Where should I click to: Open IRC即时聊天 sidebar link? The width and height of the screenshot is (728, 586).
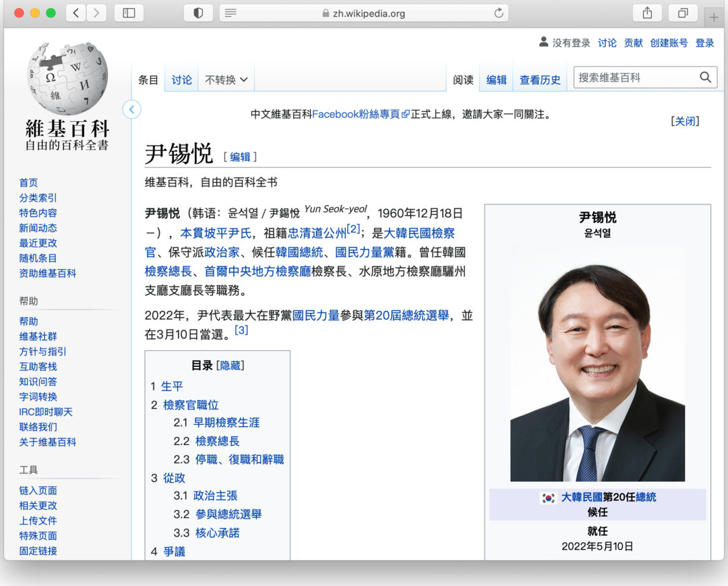click(46, 412)
